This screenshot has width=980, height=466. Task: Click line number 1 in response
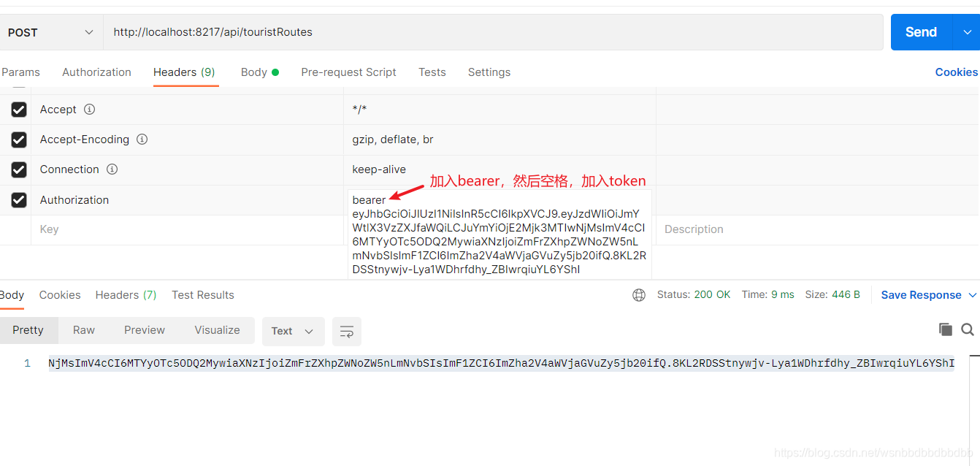(x=28, y=363)
